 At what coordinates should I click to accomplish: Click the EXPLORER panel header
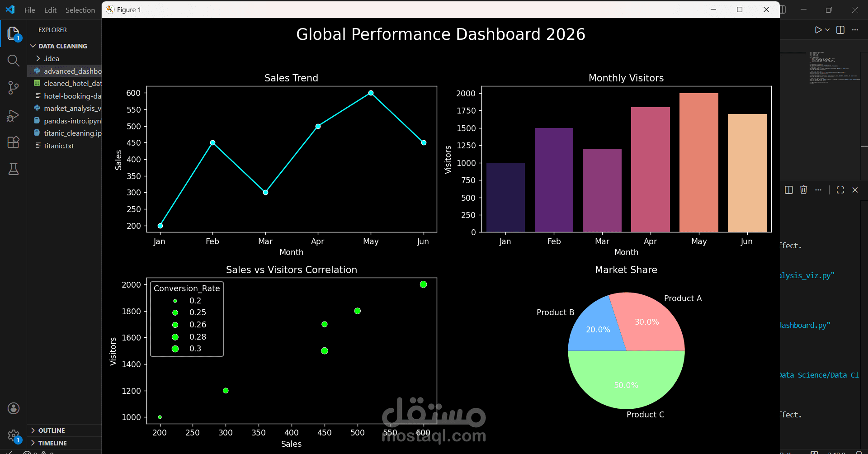tap(52, 30)
